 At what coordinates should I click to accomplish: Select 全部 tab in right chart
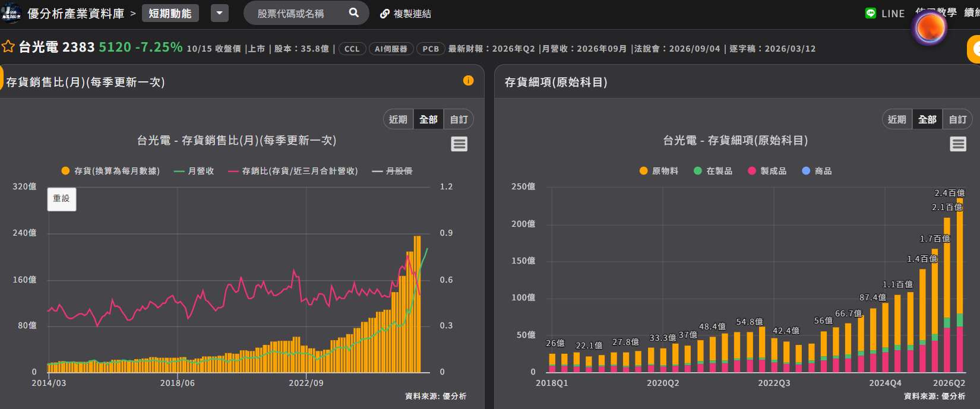pos(927,119)
